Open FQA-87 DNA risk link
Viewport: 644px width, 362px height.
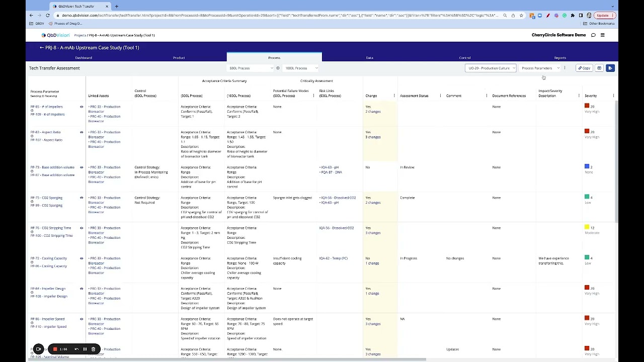(331, 172)
